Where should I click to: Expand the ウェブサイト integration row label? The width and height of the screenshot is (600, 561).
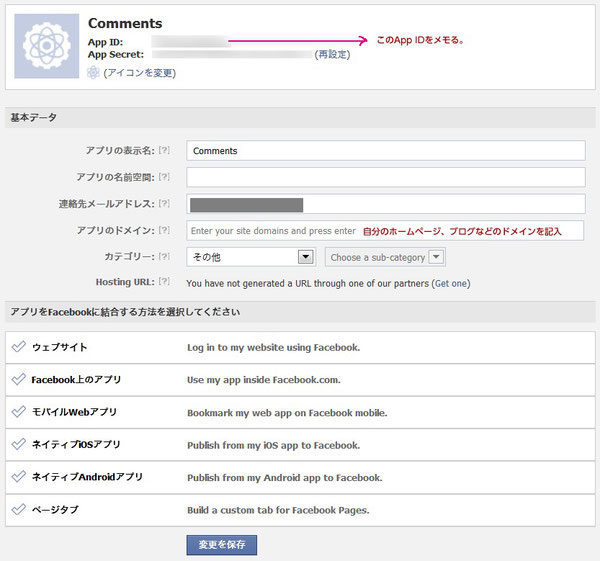point(60,347)
